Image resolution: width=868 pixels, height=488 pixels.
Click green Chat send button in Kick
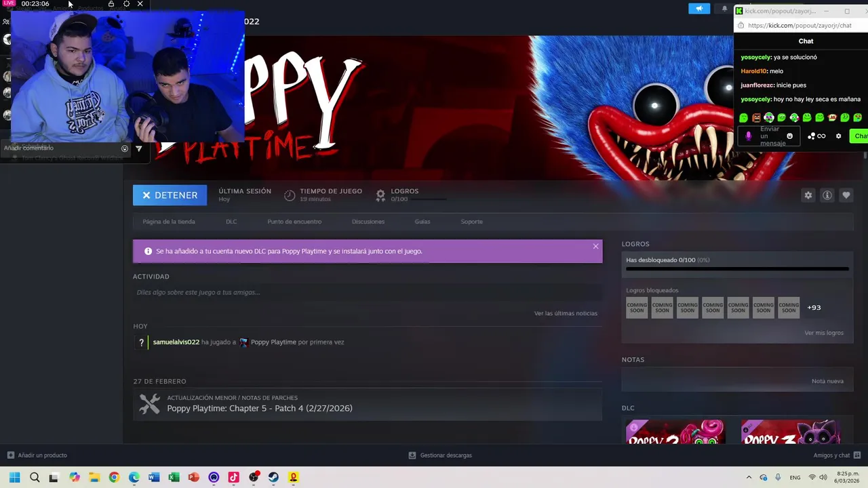click(x=860, y=136)
